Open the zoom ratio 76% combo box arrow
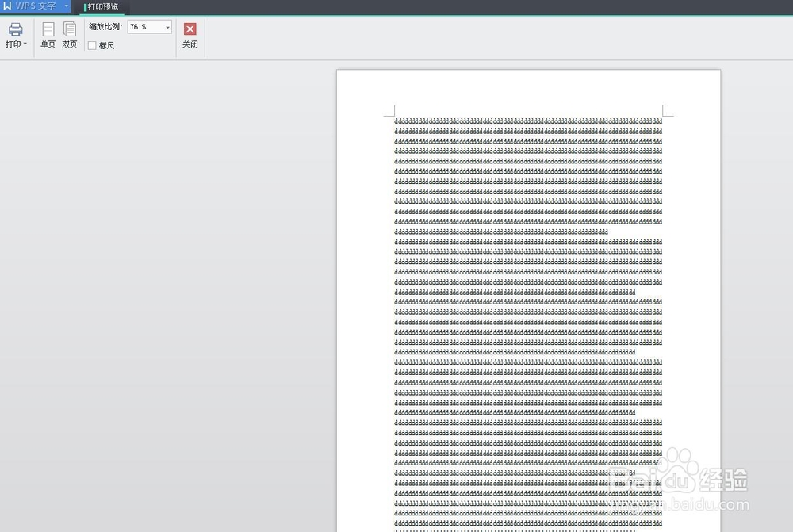This screenshot has height=532, width=793. [x=167, y=27]
